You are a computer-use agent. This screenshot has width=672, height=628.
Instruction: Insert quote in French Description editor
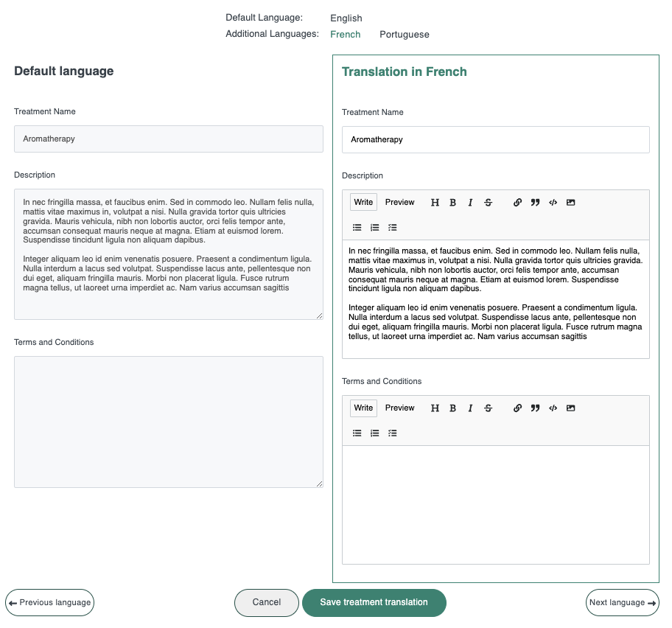[x=535, y=203]
